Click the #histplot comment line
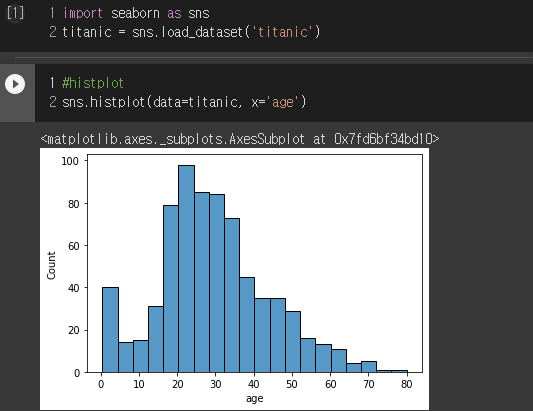This screenshot has height=411, width=533. [93, 83]
